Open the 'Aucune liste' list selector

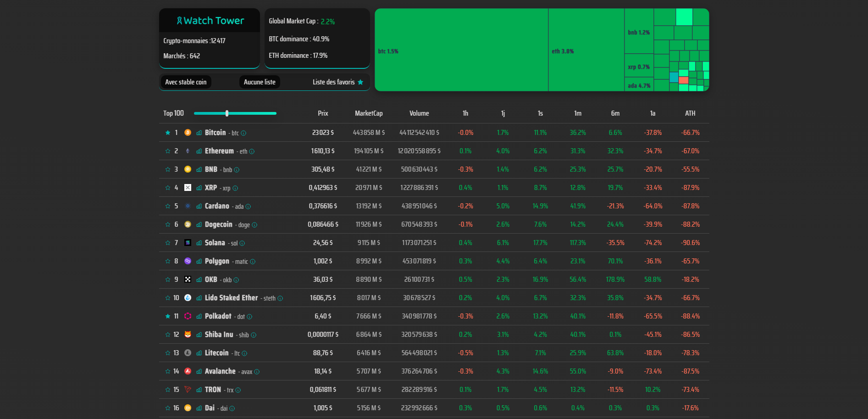coord(260,82)
